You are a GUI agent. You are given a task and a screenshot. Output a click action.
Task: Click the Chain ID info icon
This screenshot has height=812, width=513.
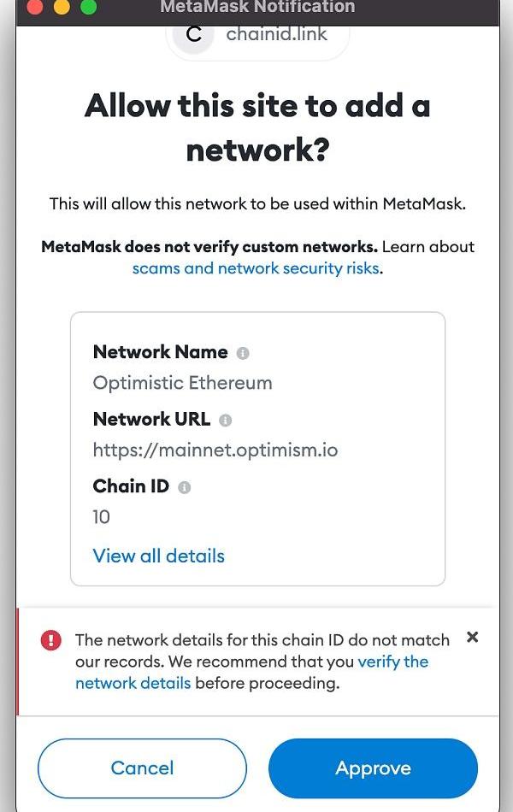[185, 487]
